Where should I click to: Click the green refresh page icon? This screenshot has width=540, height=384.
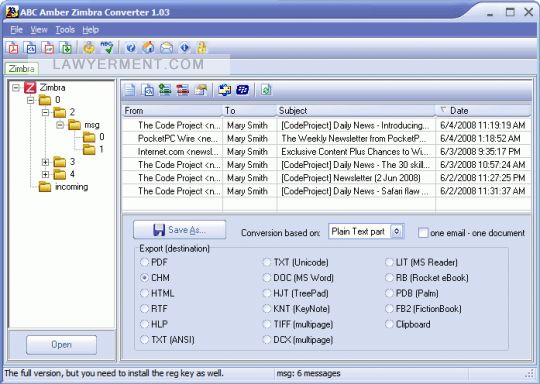pos(266,90)
